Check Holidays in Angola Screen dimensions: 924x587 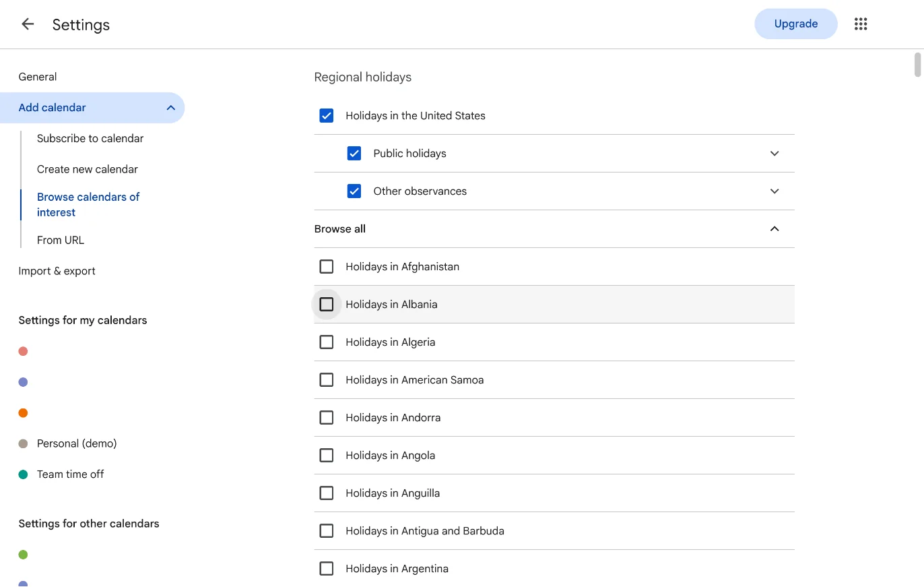coord(327,456)
